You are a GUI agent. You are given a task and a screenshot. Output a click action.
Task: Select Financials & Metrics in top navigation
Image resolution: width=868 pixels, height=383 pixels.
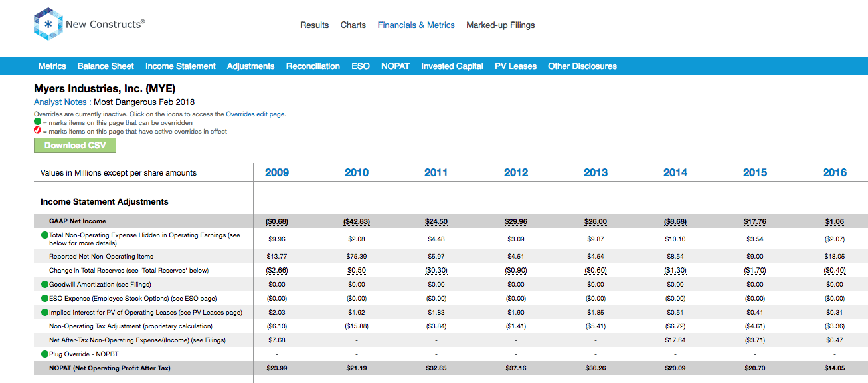[416, 25]
